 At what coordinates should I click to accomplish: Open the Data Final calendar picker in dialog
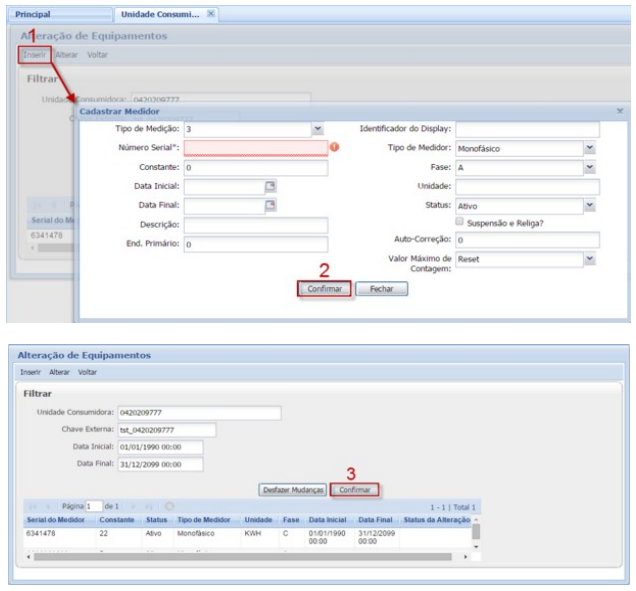coord(270,206)
